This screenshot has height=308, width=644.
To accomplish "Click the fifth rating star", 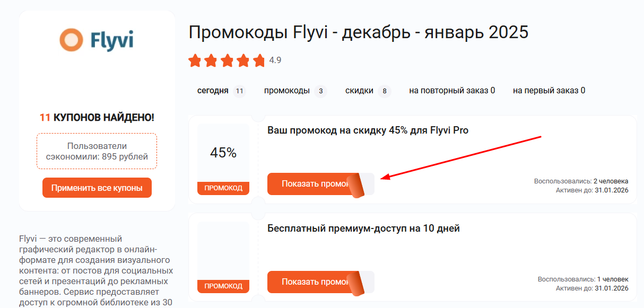I will pos(259,60).
